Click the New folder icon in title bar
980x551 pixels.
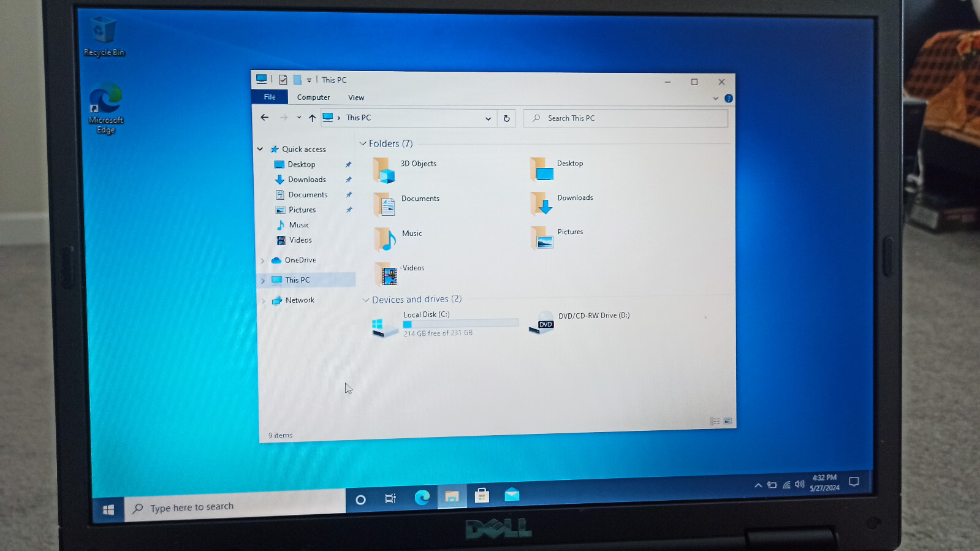(x=297, y=80)
